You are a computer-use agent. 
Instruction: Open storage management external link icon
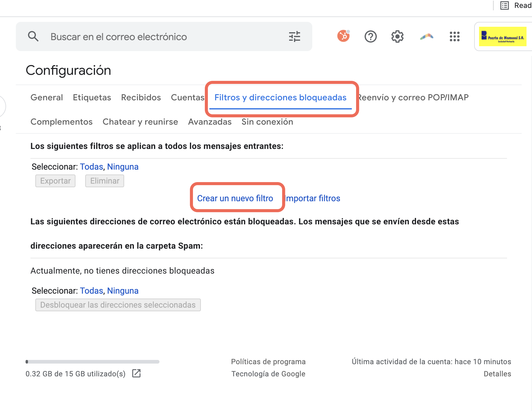click(136, 373)
